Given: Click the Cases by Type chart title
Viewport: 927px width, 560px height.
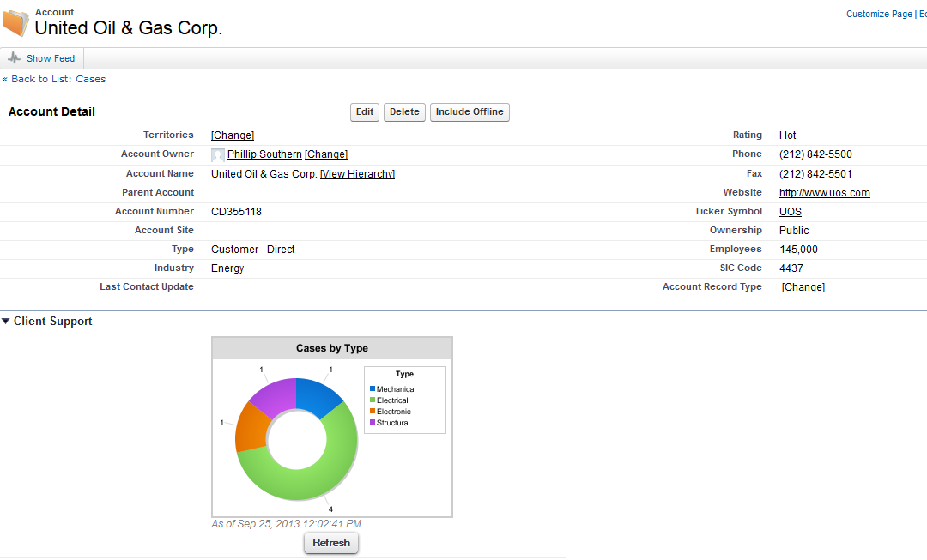Looking at the screenshot, I should click(332, 348).
